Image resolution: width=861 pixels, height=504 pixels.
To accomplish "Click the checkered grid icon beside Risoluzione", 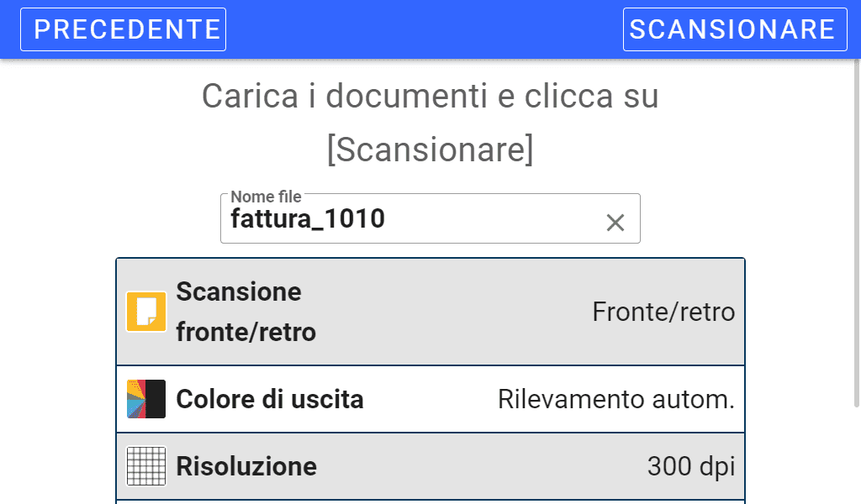I will [145, 467].
